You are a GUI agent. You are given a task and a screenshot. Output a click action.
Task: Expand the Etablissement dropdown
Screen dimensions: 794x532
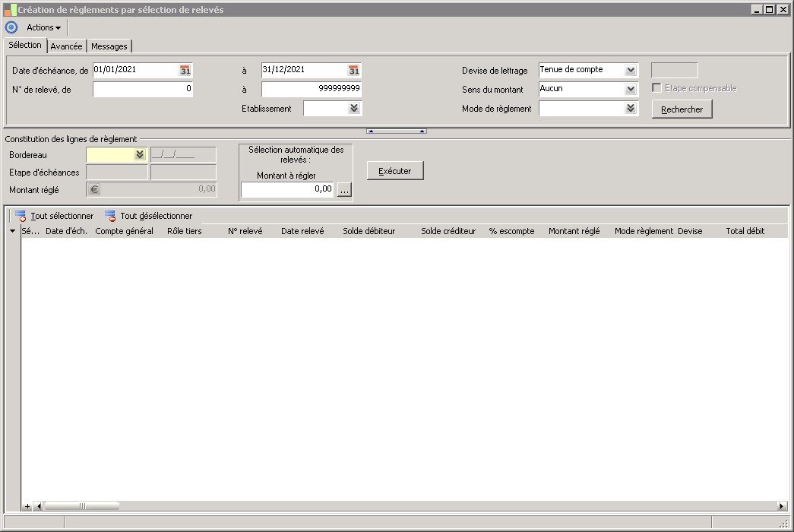354,108
